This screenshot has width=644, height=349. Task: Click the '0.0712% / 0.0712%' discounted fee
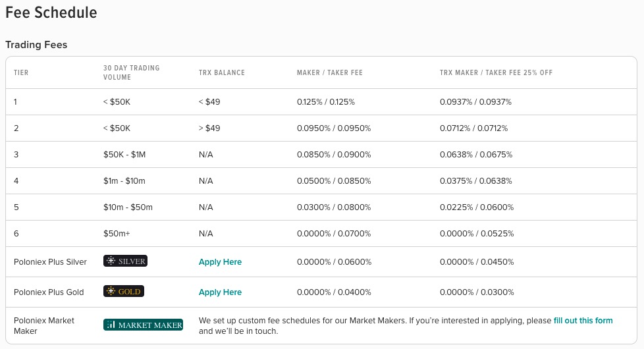point(474,128)
